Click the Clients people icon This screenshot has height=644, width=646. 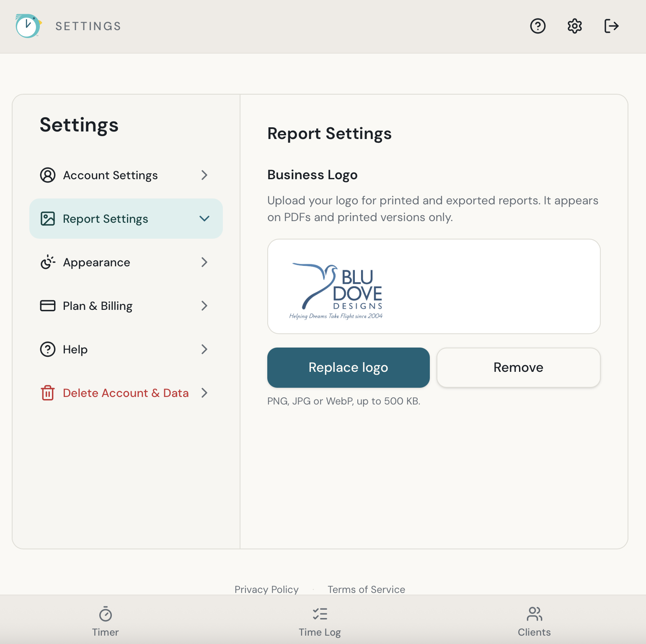535,614
